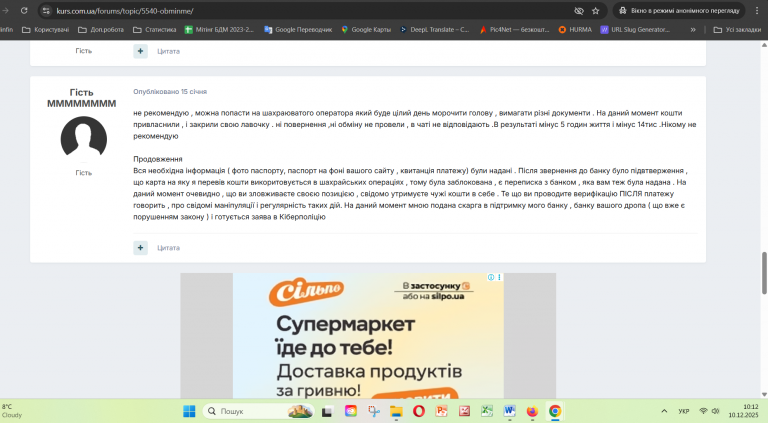Image resolution: width=768 pixels, height=423 pixels.
Task: Click Цитата in the top post
Action: coord(168,51)
